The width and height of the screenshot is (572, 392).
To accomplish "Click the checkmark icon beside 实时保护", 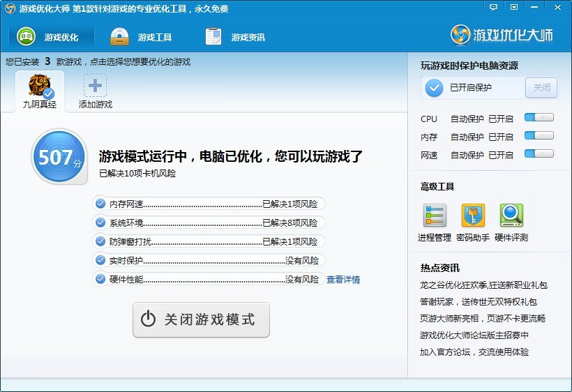I will pos(100,260).
